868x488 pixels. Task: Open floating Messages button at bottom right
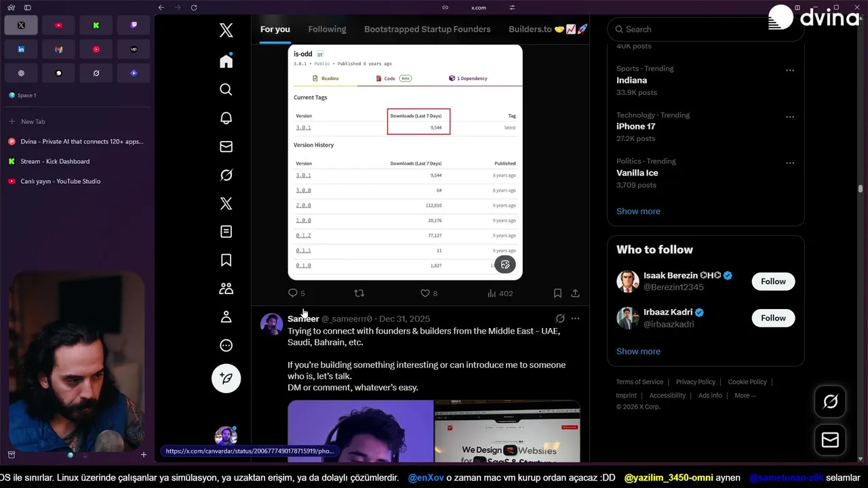tap(830, 440)
